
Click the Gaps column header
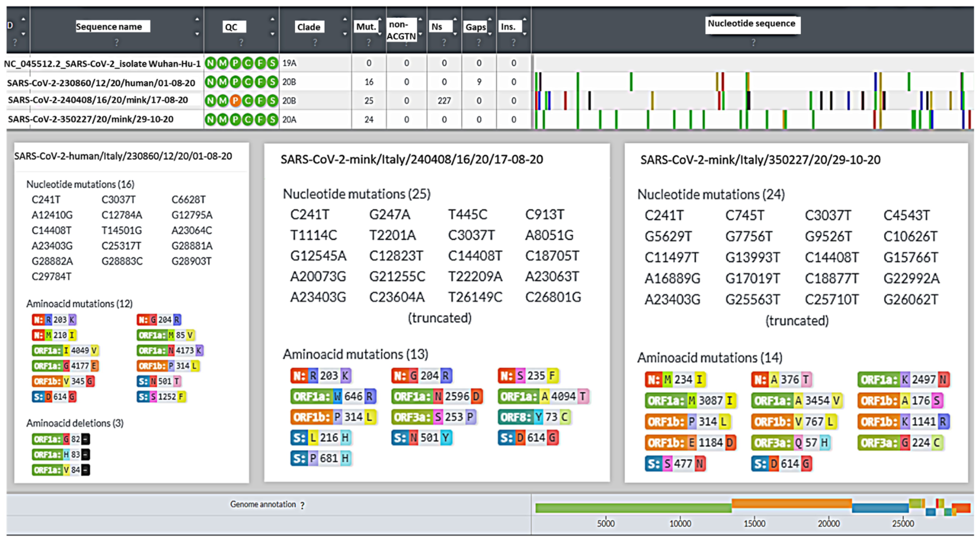pyautogui.click(x=476, y=27)
